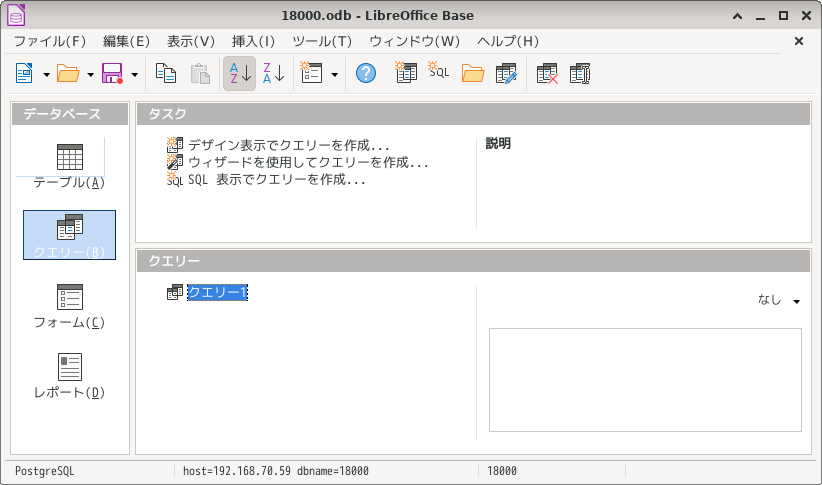
Task: Select レポート(D) in database pane
Action: coord(69,375)
